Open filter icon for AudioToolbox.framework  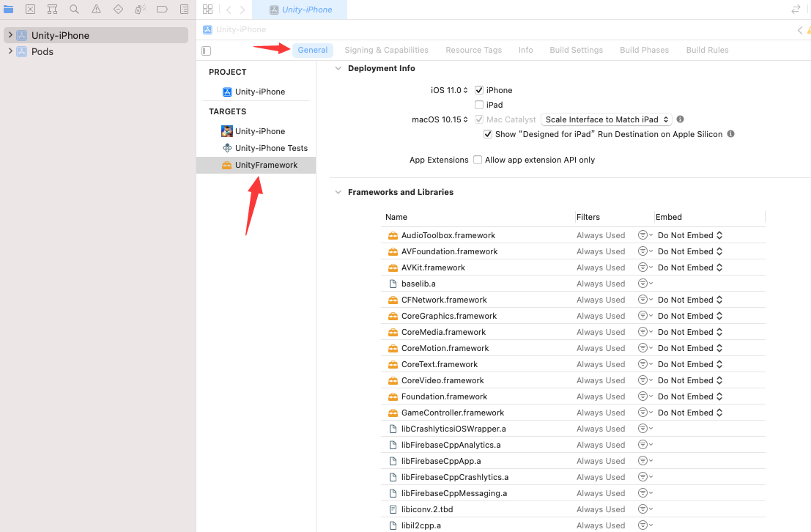(645, 235)
